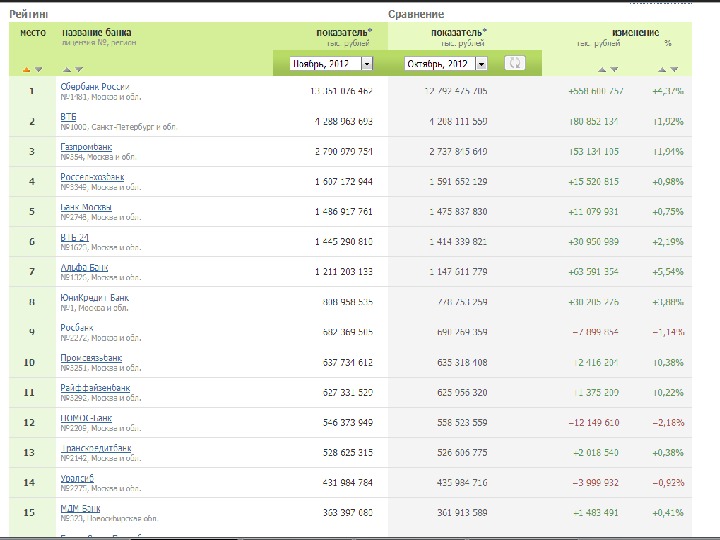Viewport: 720px width, 540px height.
Task: Open the Сбербанк России bank link
Action: tap(95, 87)
